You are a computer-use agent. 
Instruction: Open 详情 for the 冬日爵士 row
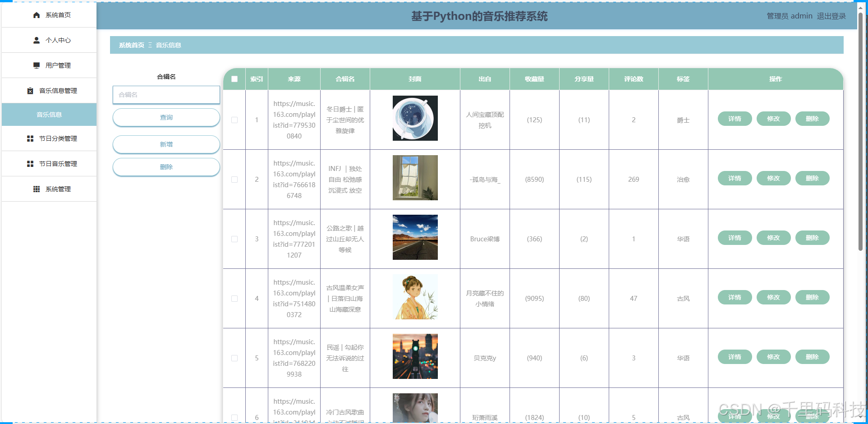coord(735,119)
